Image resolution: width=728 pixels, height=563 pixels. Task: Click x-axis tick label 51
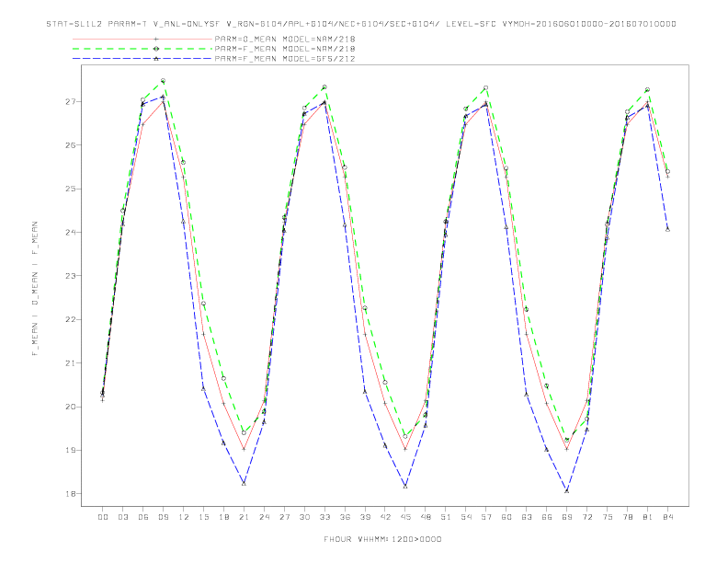click(446, 517)
